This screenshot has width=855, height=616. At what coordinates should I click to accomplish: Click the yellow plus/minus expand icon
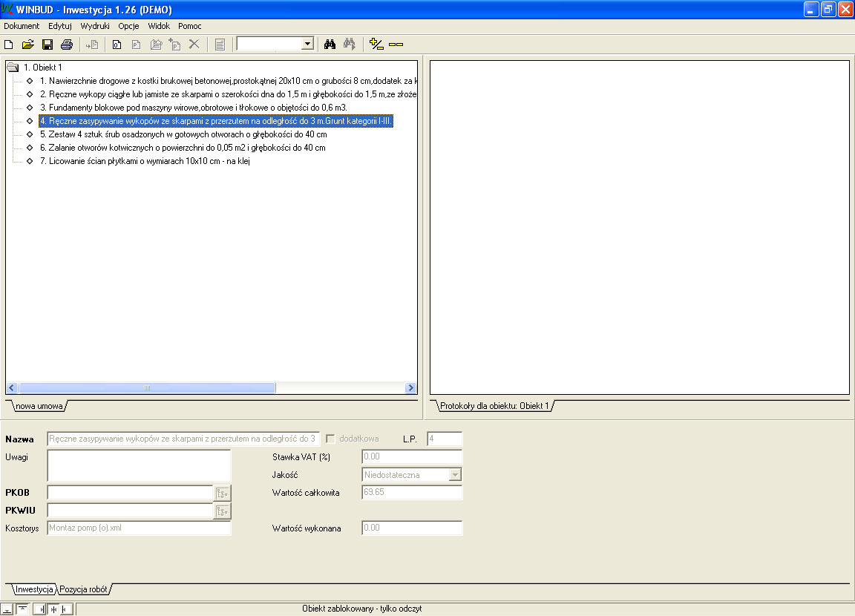pyautogui.click(x=376, y=45)
